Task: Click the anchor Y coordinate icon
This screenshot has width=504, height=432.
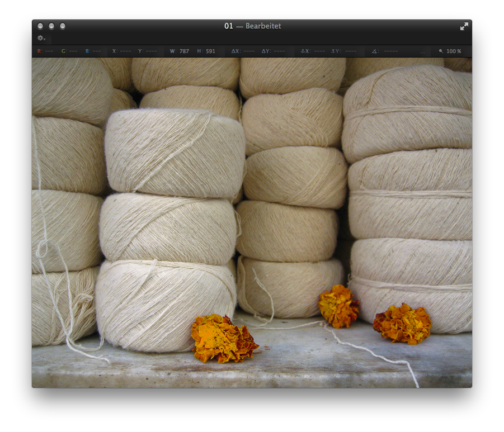Action: click(335, 51)
